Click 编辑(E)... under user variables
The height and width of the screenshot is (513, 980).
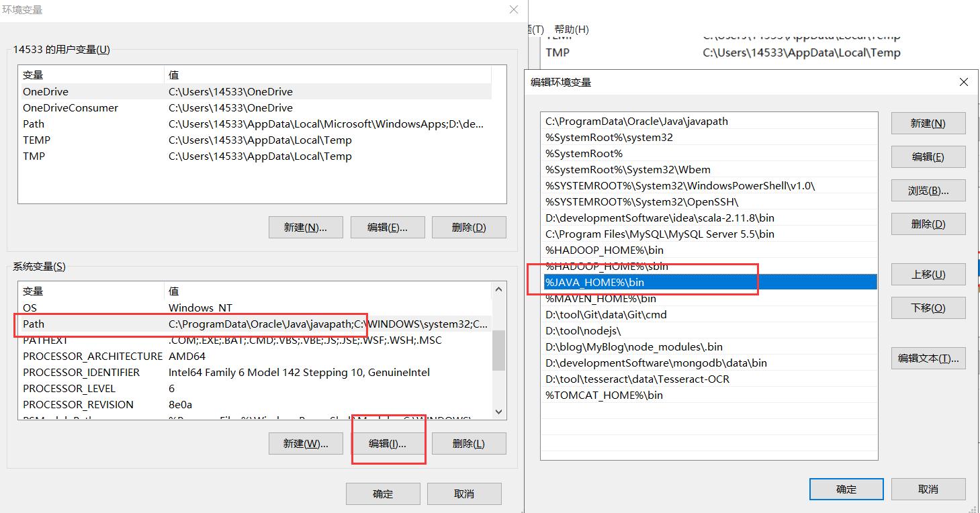[x=388, y=228]
